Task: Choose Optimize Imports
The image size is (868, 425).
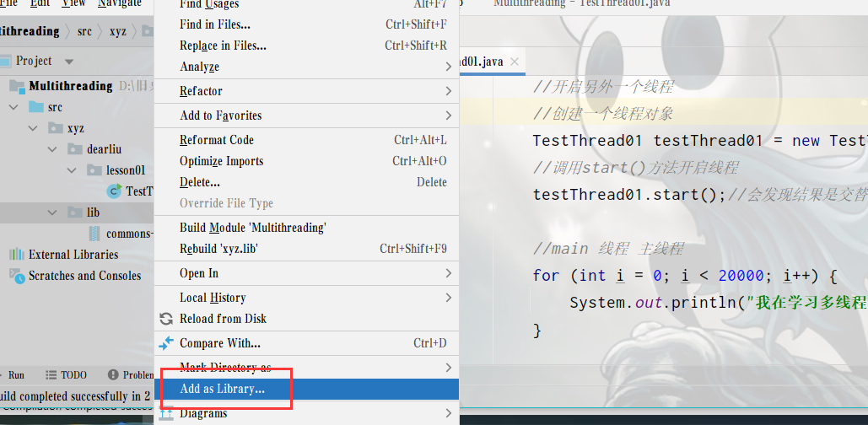Action: (306, 161)
